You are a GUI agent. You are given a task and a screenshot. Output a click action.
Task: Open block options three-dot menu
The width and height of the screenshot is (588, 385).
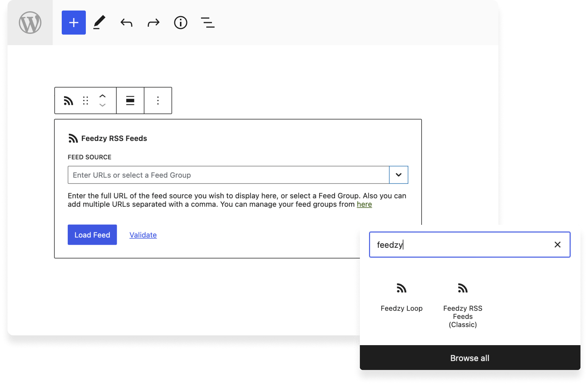coord(158,100)
